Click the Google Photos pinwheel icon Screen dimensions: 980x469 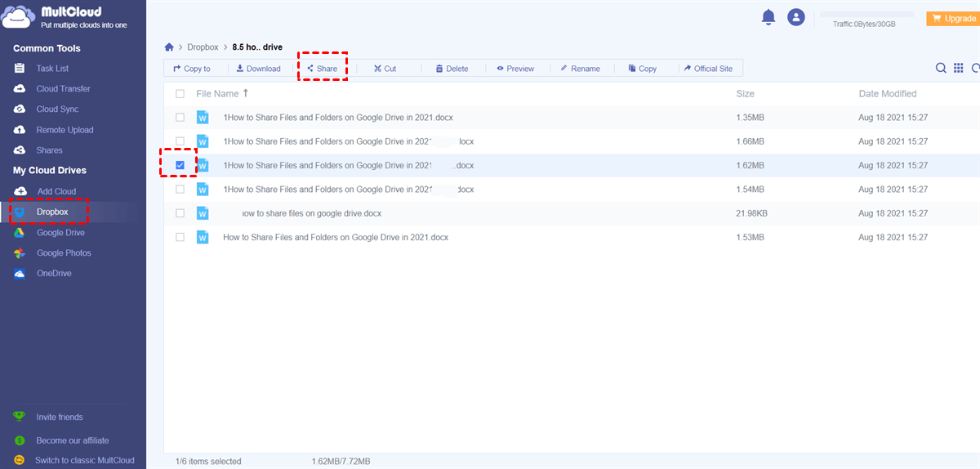click(x=20, y=253)
